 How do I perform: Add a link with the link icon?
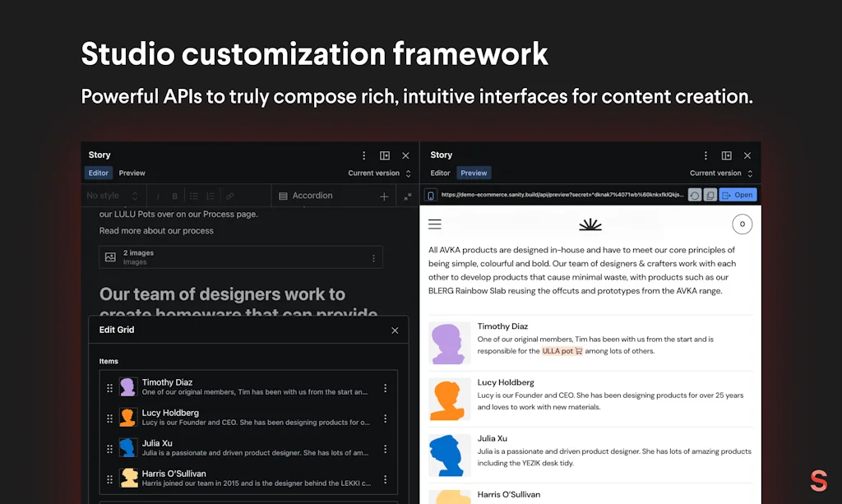[x=229, y=195]
